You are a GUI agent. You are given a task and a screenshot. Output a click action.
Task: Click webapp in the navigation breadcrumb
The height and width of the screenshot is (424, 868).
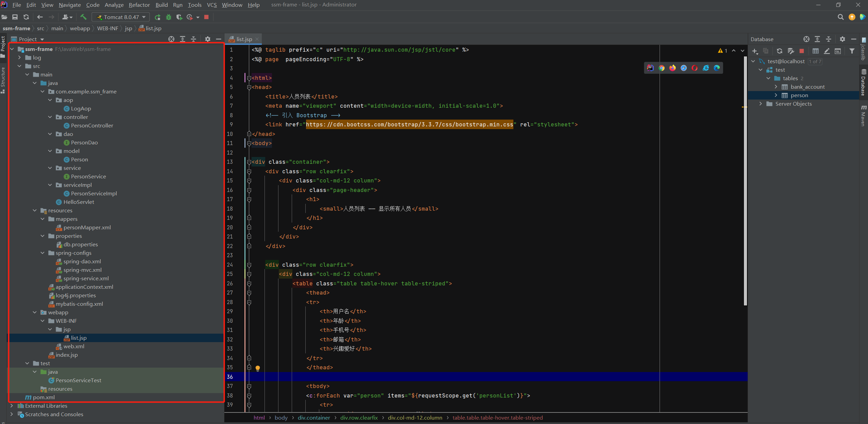(x=80, y=28)
